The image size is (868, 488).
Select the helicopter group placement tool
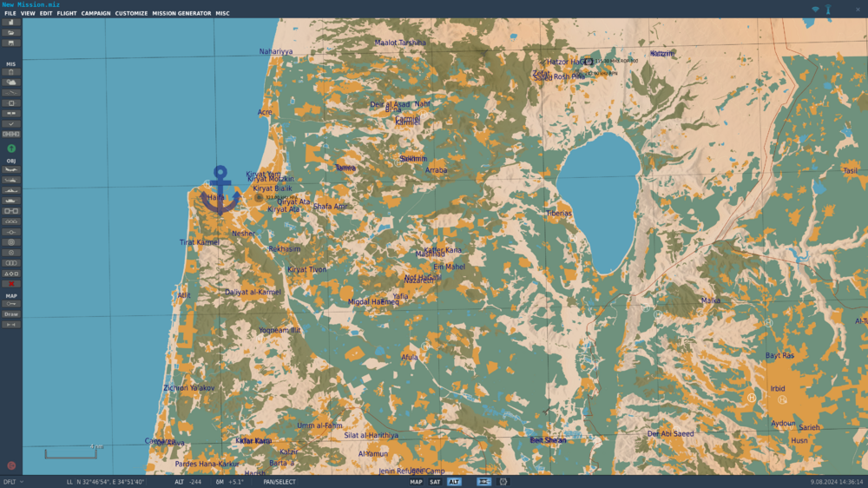tap(11, 180)
